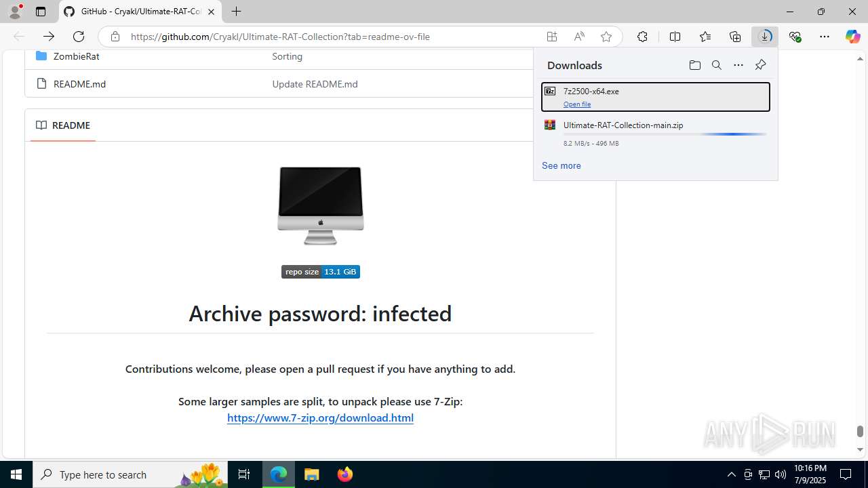Open the 7-zip.org download link
The width and height of the screenshot is (868, 488).
tap(320, 418)
